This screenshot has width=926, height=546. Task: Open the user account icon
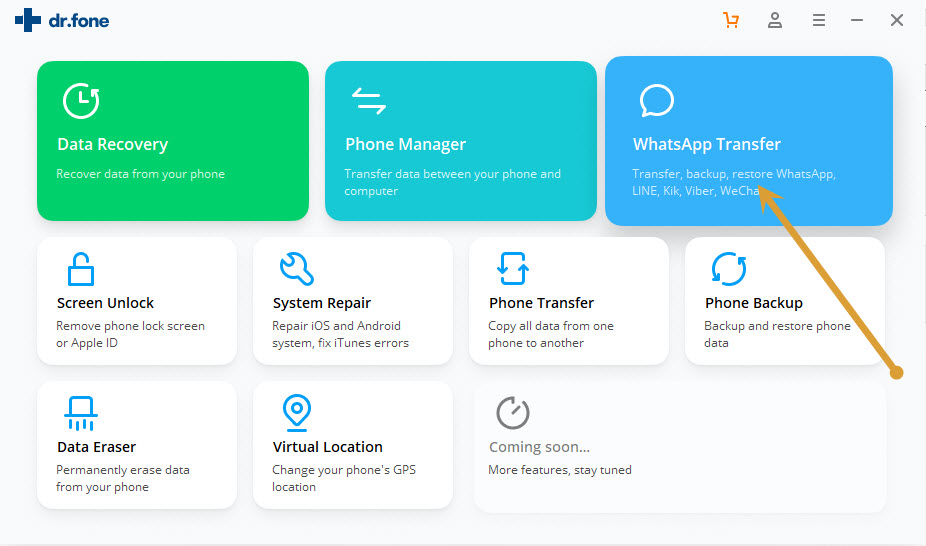[x=775, y=20]
